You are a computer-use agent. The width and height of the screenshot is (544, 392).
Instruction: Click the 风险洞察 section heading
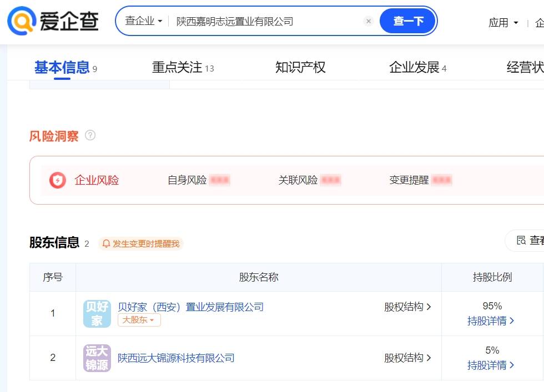[54, 136]
